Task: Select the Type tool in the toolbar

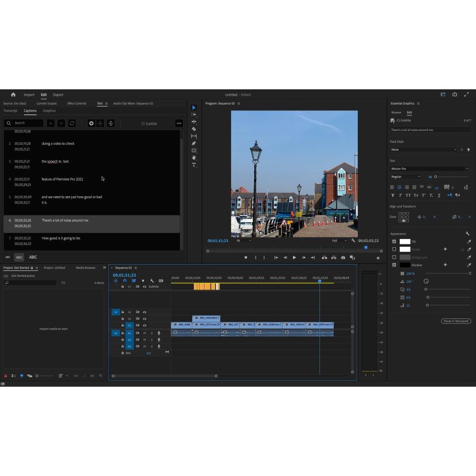Action: [x=194, y=163]
